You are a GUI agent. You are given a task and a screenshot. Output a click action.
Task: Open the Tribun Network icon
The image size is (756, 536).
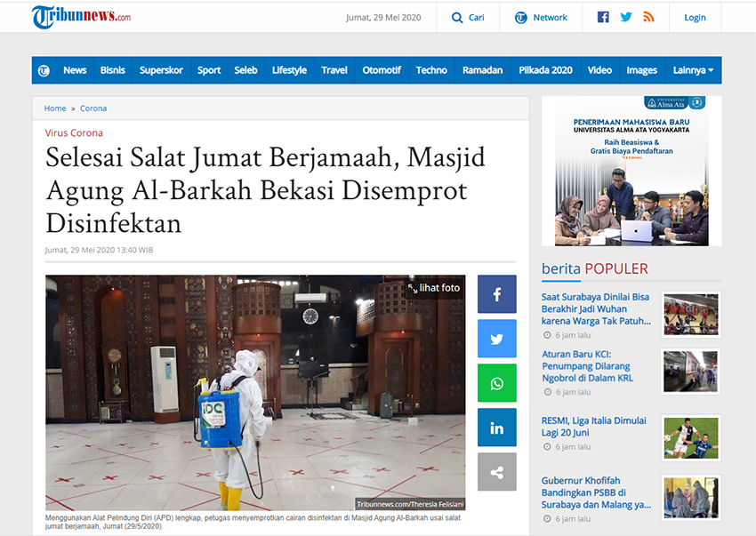520,18
